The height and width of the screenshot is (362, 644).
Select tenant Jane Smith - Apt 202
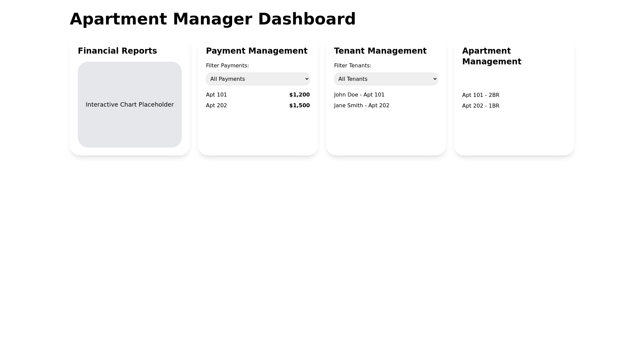coord(362,106)
